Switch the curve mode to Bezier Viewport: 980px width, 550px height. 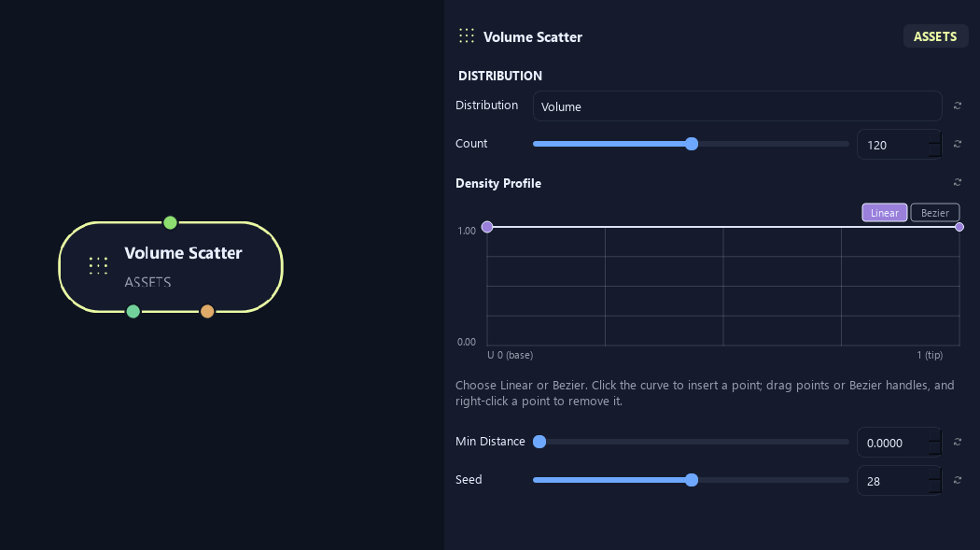pos(935,213)
